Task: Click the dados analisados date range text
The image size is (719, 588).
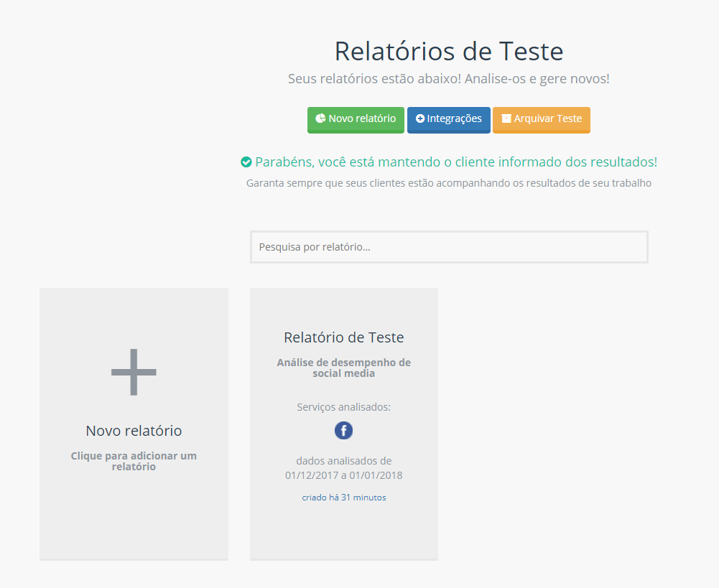Action: pyautogui.click(x=343, y=468)
